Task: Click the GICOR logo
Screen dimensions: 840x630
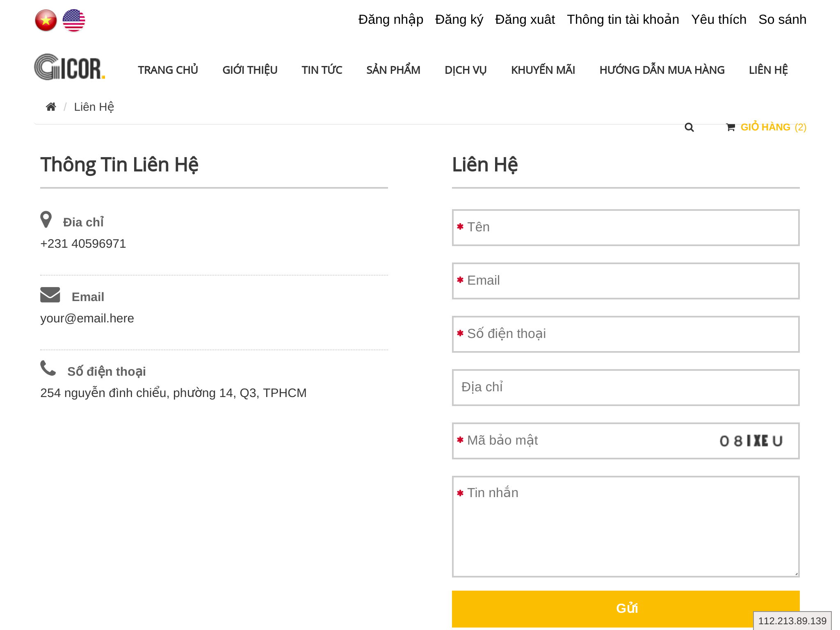Action: (x=70, y=67)
